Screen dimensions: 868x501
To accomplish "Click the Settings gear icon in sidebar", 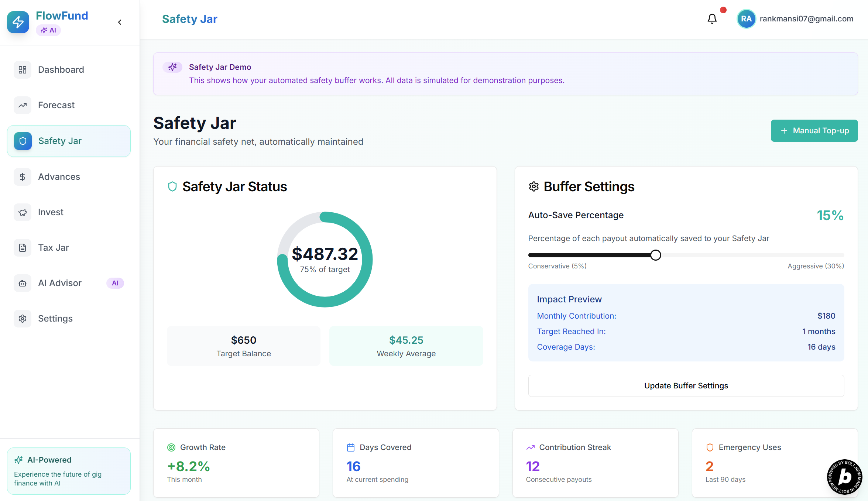I will 23,319.
